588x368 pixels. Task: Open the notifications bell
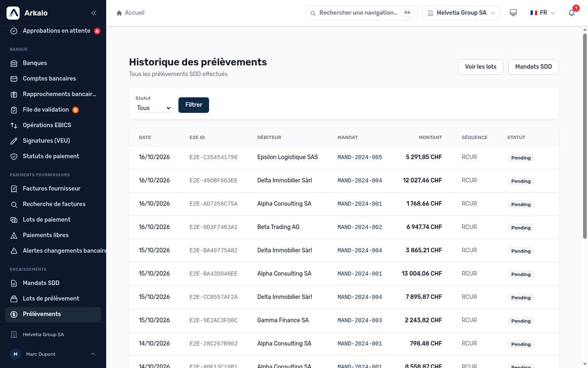pyautogui.click(x=572, y=13)
